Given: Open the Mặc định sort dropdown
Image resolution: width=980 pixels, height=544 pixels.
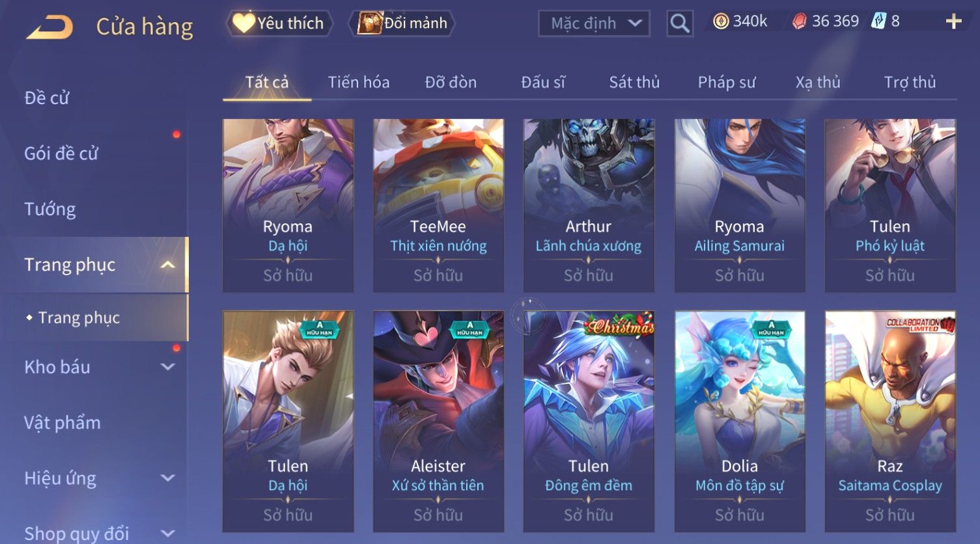Looking at the screenshot, I should (x=594, y=23).
